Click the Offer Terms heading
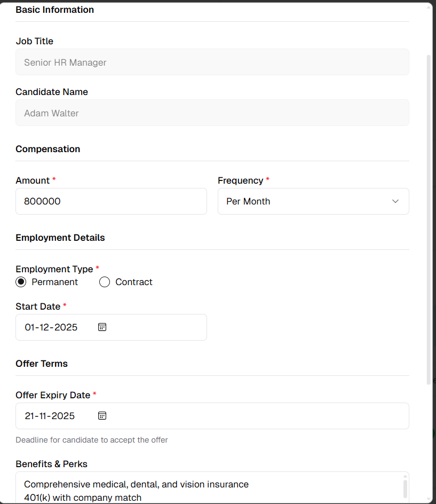Image resolution: width=436 pixels, height=504 pixels. coord(42,364)
